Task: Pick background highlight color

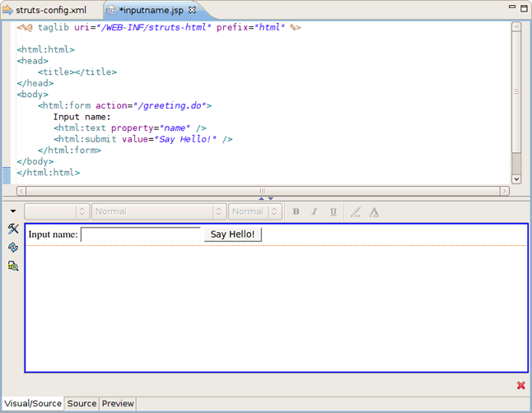Action: pyautogui.click(x=356, y=212)
